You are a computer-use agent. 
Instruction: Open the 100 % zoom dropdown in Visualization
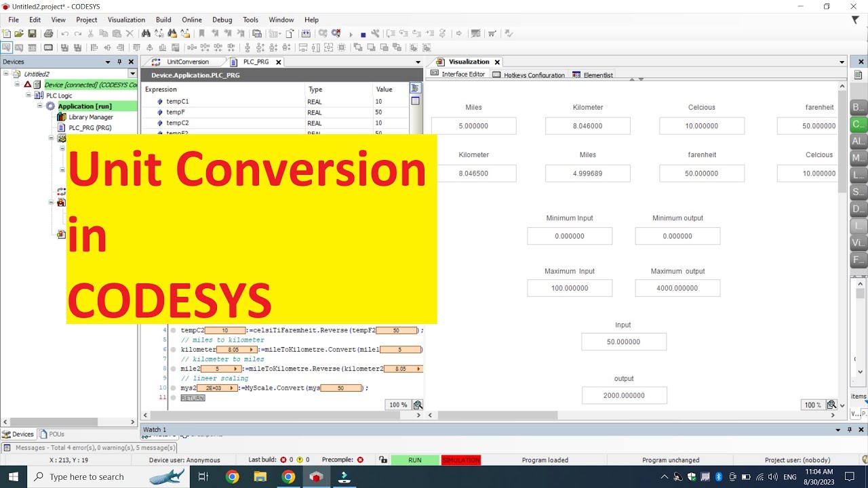[x=812, y=405]
